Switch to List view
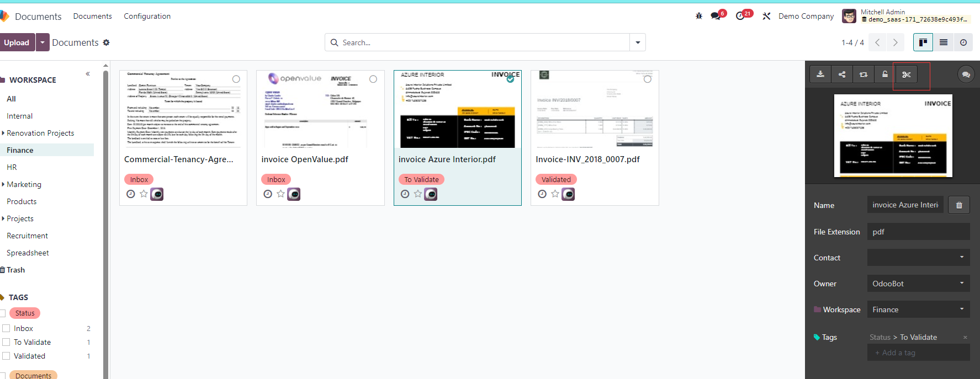The width and height of the screenshot is (980, 379). tap(944, 42)
